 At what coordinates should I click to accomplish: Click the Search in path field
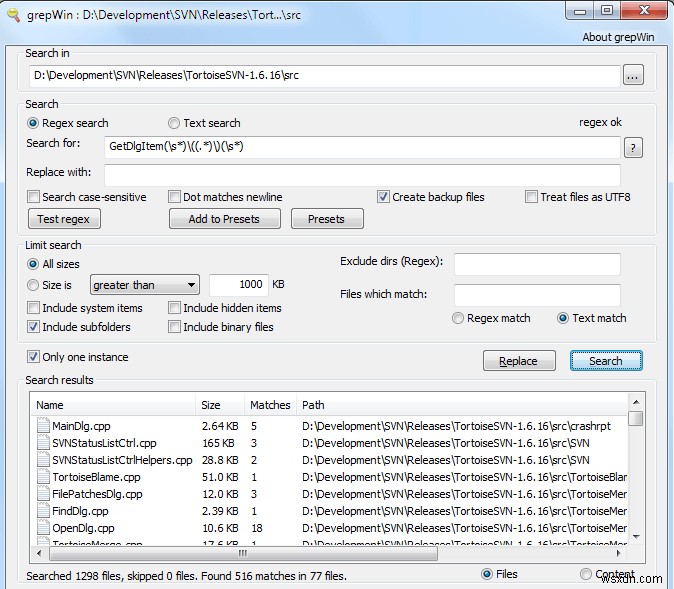click(325, 76)
